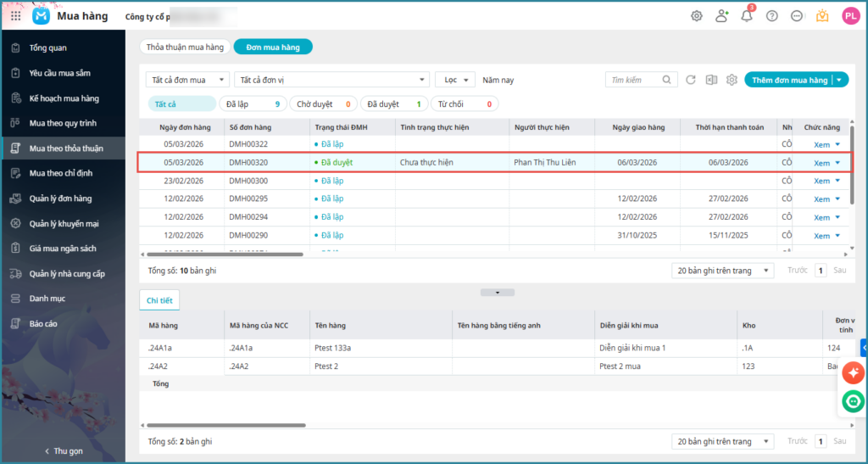Click the help question mark icon
Image resolution: width=868 pixels, height=464 pixels.
point(771,16)
